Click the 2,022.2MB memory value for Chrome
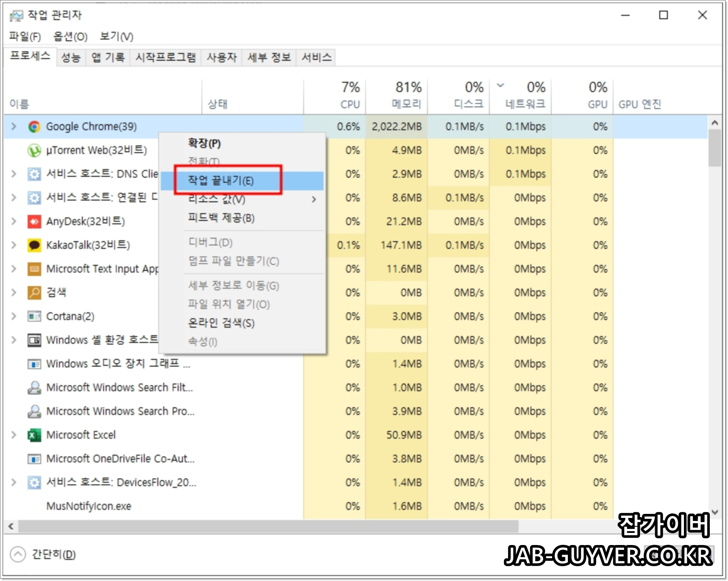This screenshot has width=728, height=581. (397, 127)
